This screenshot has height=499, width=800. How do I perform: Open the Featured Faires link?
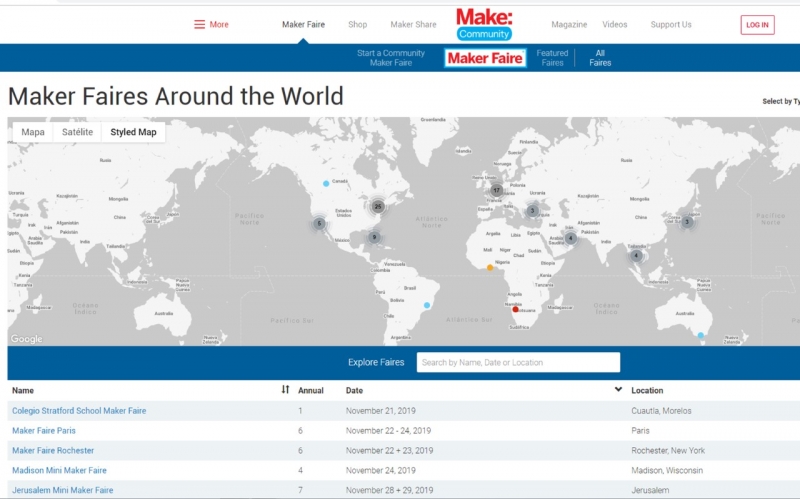(x=552, y=58)
